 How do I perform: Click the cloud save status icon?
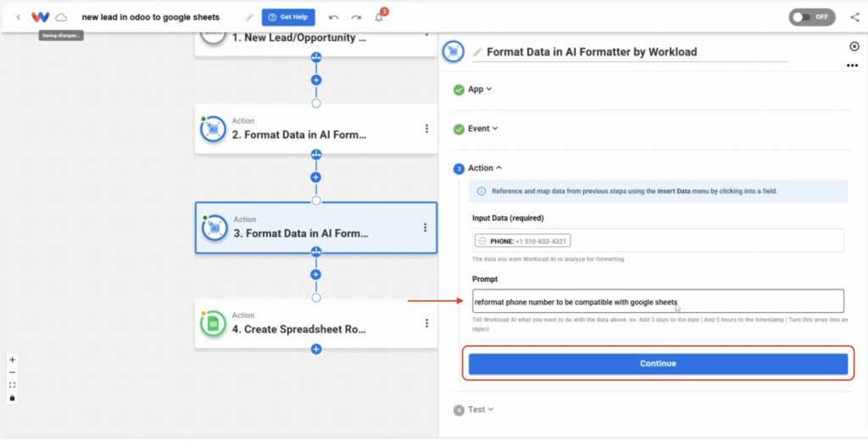[x=61, y=17]
